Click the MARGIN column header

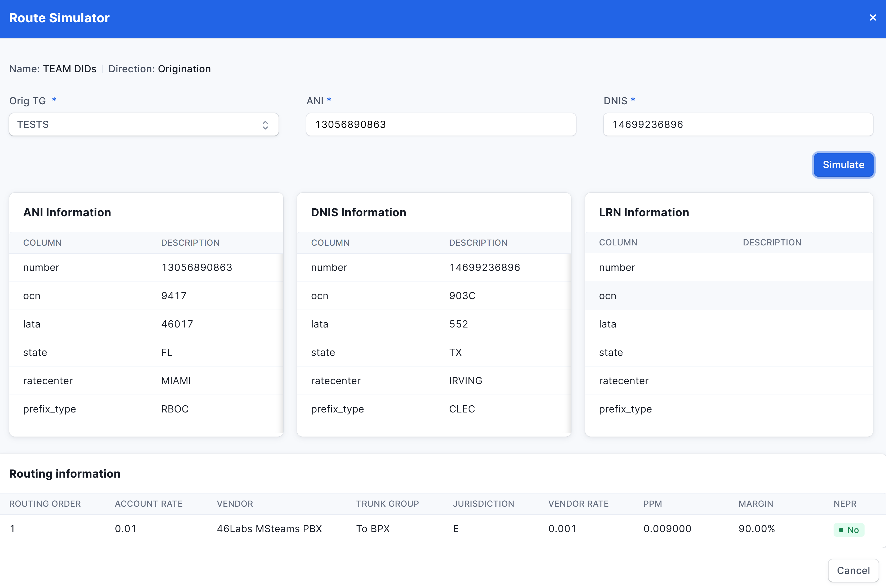(755, 504)
